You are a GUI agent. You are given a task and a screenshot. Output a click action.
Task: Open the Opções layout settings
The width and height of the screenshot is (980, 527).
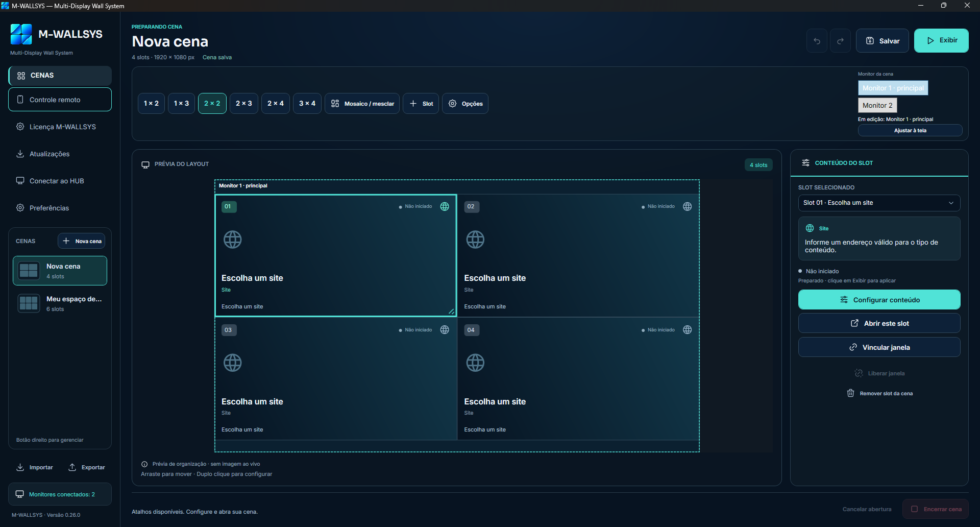(x=465, y=104)
